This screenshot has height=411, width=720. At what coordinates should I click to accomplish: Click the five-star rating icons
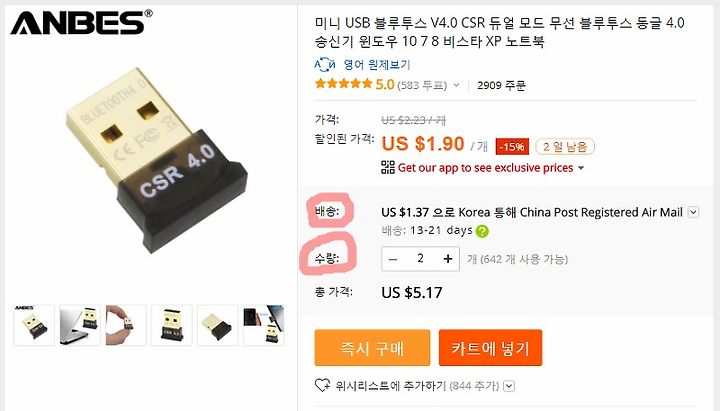343,84
